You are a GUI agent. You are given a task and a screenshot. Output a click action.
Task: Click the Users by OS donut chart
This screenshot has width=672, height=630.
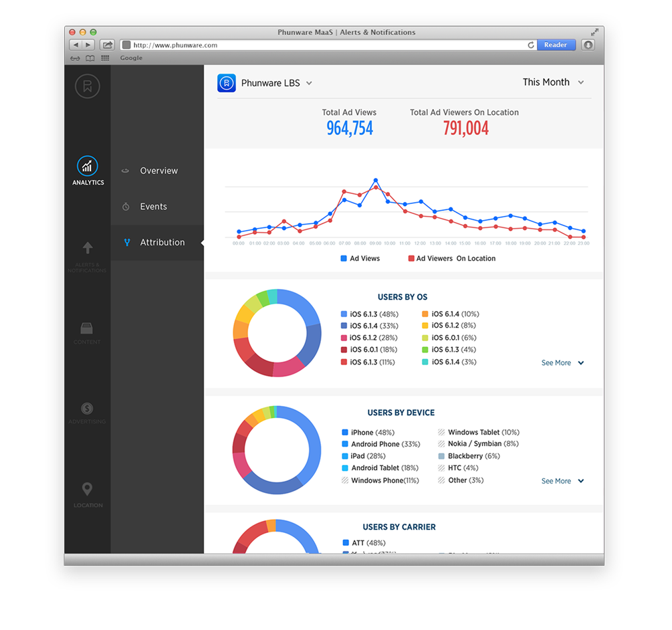pos(277,333)
